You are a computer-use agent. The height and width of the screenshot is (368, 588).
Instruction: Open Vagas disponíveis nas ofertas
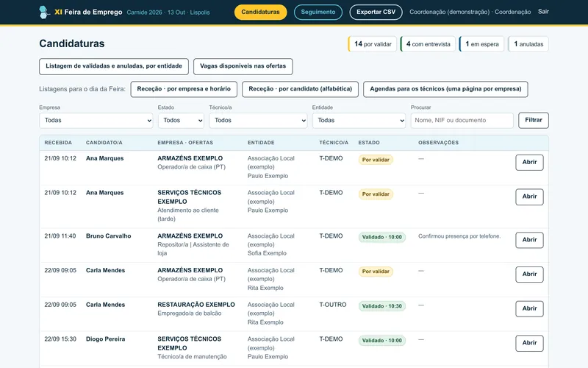(243, 66)
